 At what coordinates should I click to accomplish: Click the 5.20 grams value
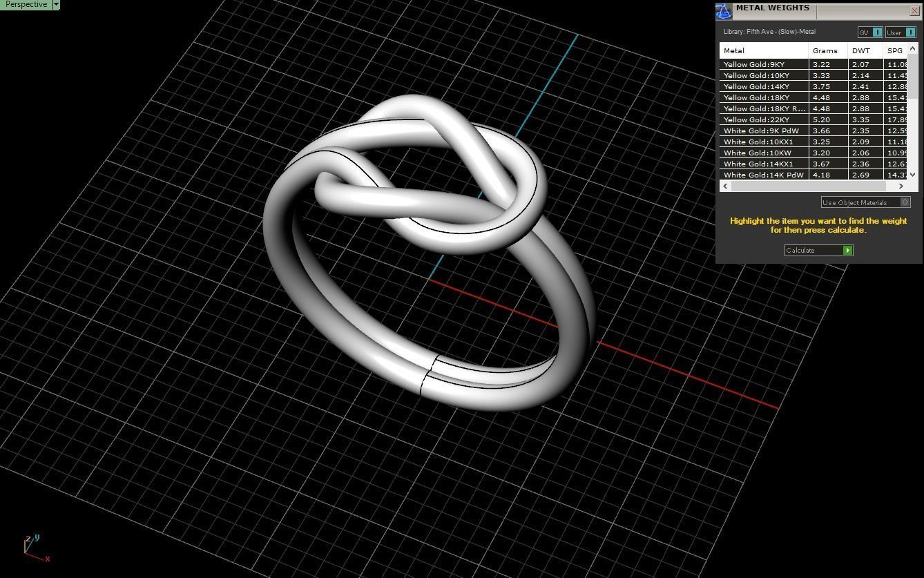821,119
